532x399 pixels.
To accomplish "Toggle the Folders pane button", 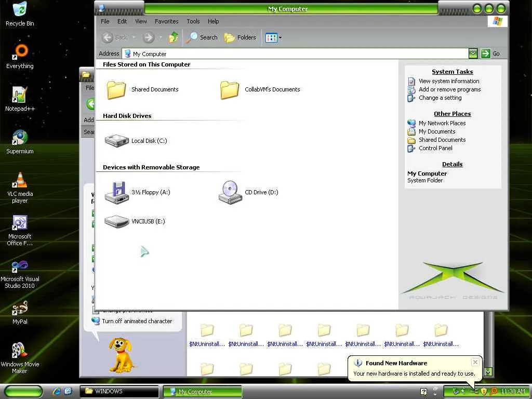I will 240,37.
